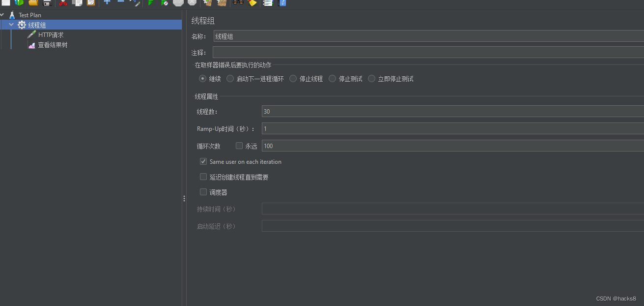This screenshot has width=644, height=306.
Task: Select 查看结果树 in the tree
Action: click(53, 45)
